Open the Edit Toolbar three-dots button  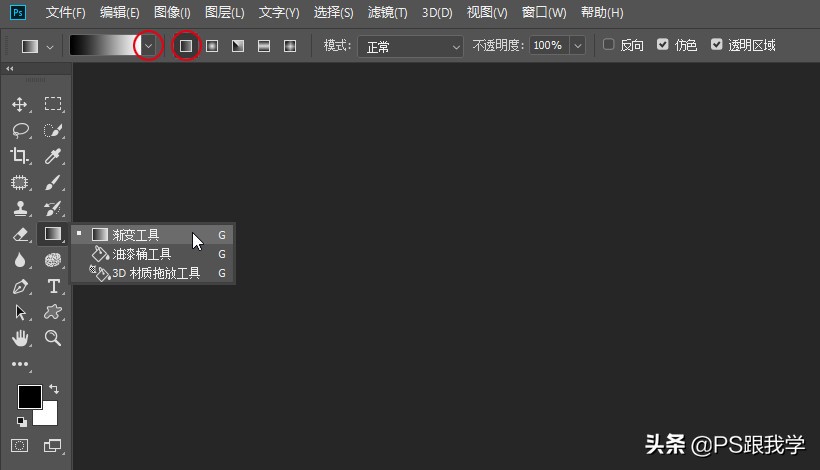[x=20, y=364]
